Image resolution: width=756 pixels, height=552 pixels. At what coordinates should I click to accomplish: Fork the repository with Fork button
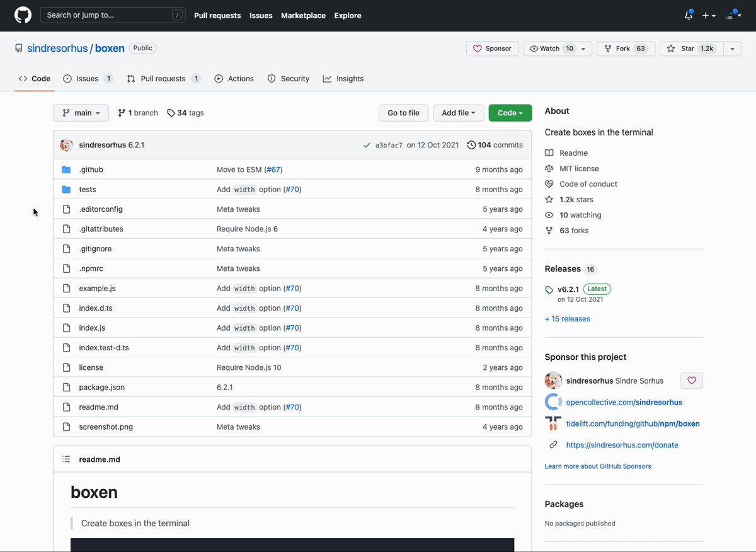626,49
